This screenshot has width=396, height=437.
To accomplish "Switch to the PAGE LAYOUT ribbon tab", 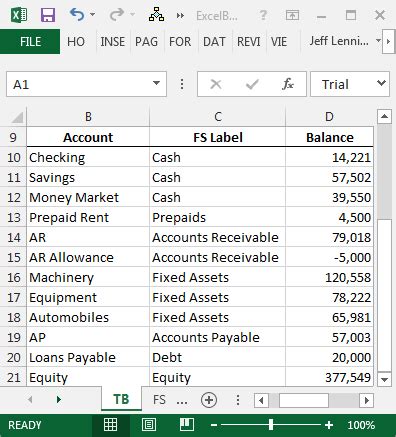I will click(x=146, y=42).
